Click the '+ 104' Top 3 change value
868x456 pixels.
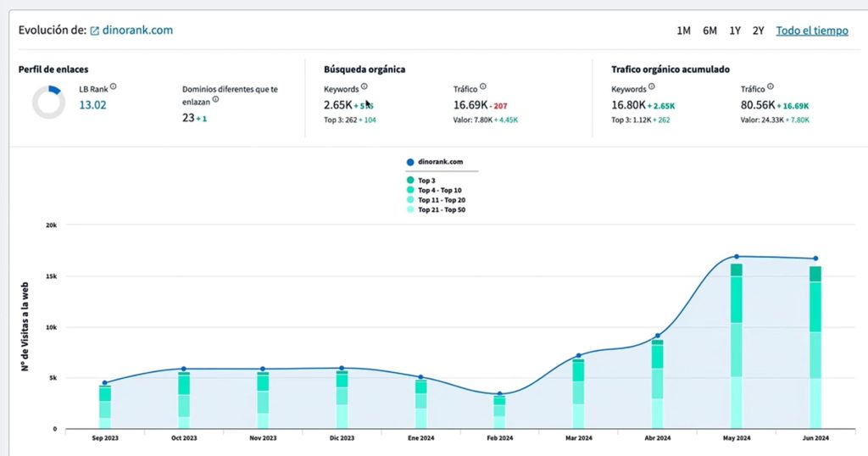point(368,120)
